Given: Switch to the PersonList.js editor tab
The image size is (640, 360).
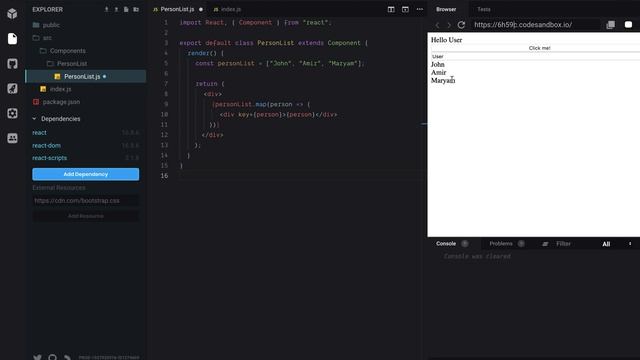Looking at the screenshot, I should coord(177,9).
